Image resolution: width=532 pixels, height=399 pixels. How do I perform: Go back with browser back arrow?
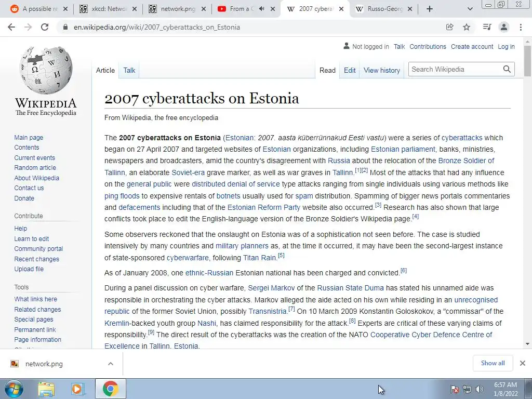point(11,27)
